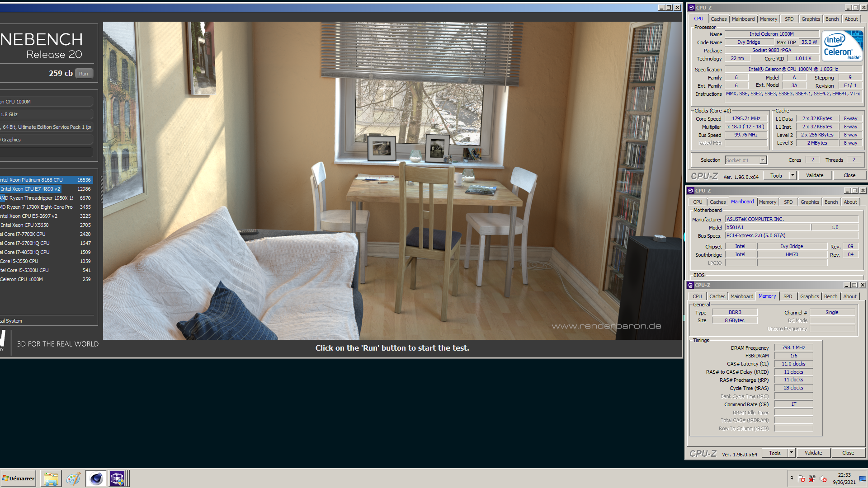The height and width of the screenshot is (488, 868).
Task: Select the Core i7-7700K CPU row
Action: pyautogui.click(x=46, y=234)
